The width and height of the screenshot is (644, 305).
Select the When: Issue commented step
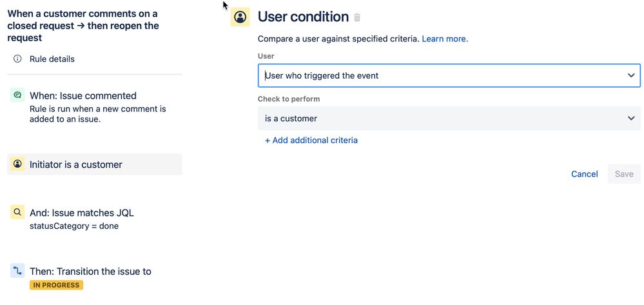[95, 107]
